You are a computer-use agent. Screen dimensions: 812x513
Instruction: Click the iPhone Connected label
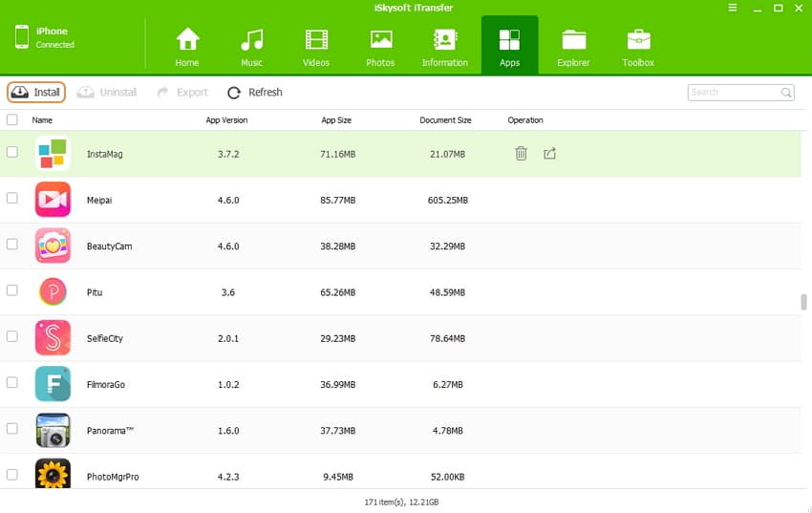[x=54, y=37]
